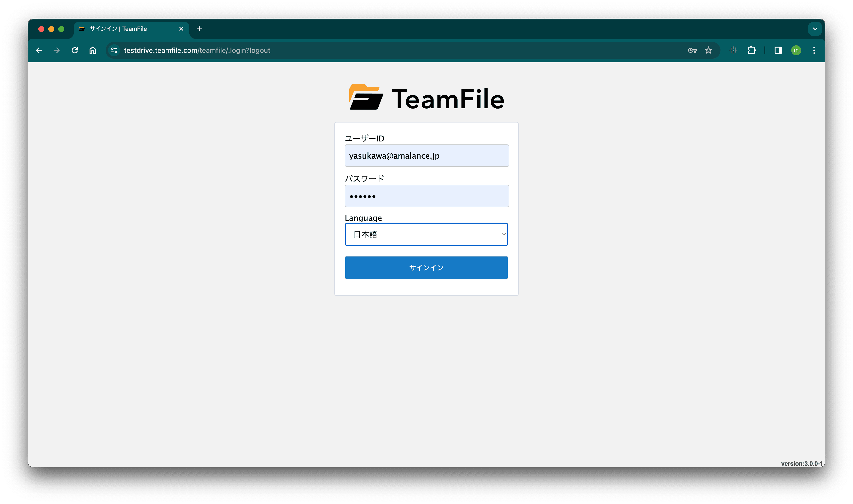Bookmark this page with star icon

click(x=708, y=50)
